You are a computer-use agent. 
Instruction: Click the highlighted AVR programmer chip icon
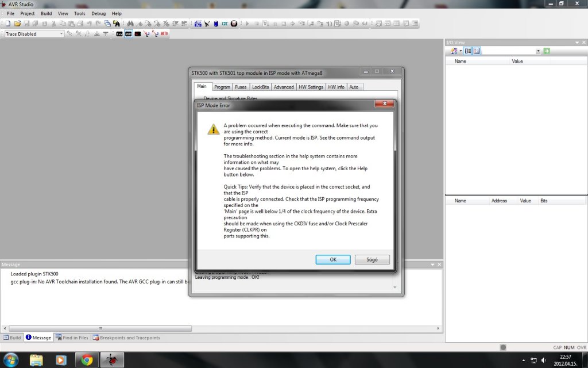click(x=129, y=34)
